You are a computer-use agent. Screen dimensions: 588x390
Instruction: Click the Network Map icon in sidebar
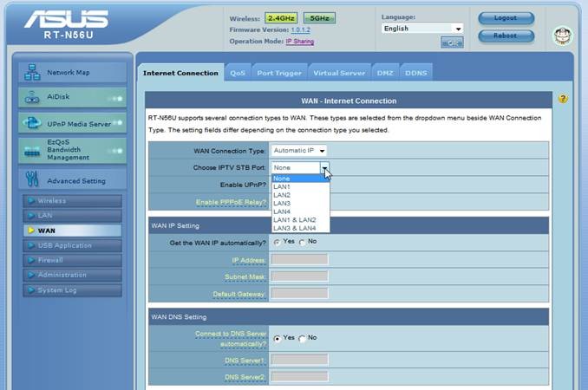[x=32, y=73]
